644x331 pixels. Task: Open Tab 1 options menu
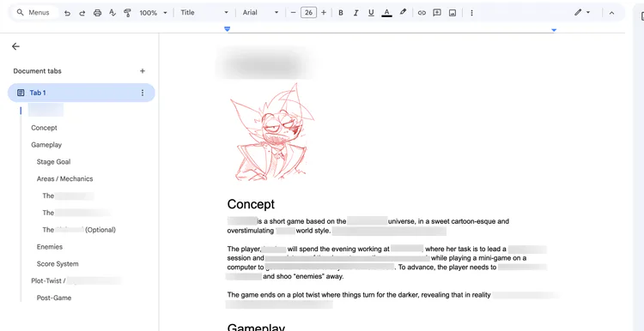pyautogui.click(x=143, y=93)
